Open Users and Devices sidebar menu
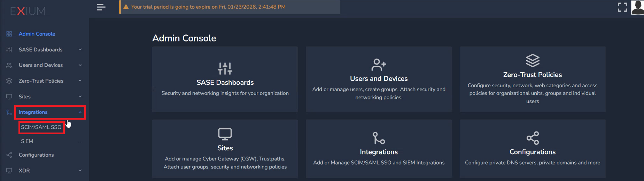The width and height of the screenshot is (644, 181). [41, 65]
